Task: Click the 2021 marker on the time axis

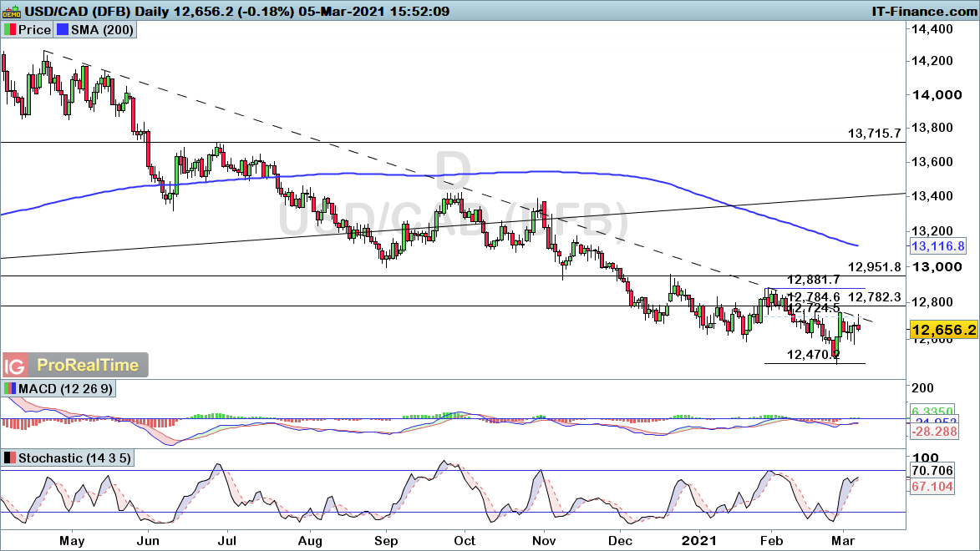Action: click(x=699, y=541)
